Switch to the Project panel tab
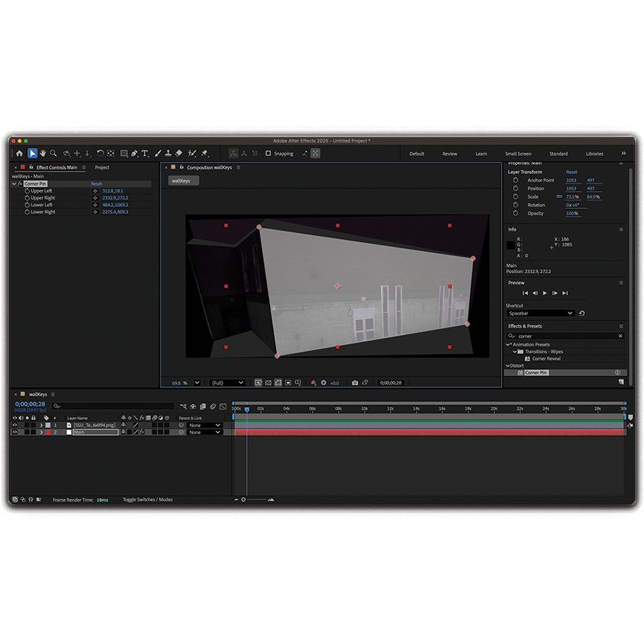Viewport: 644px width, 644px height. [x=102, y=167]
